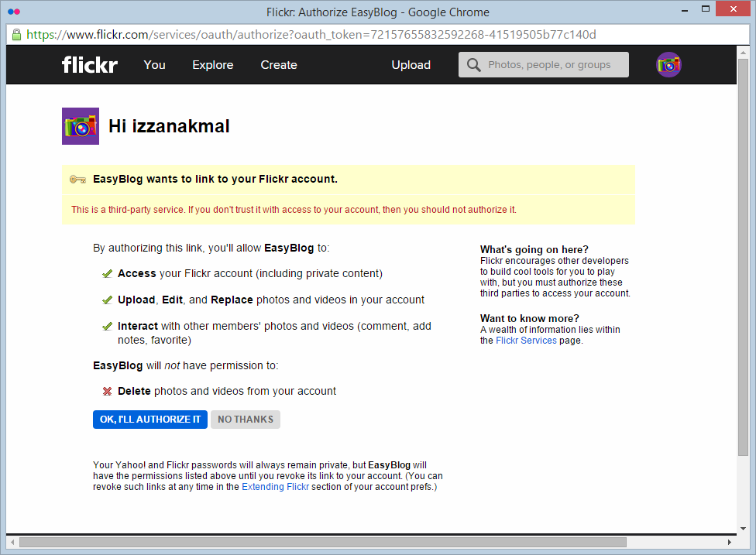Decline with the NO THANKS button

246,419
